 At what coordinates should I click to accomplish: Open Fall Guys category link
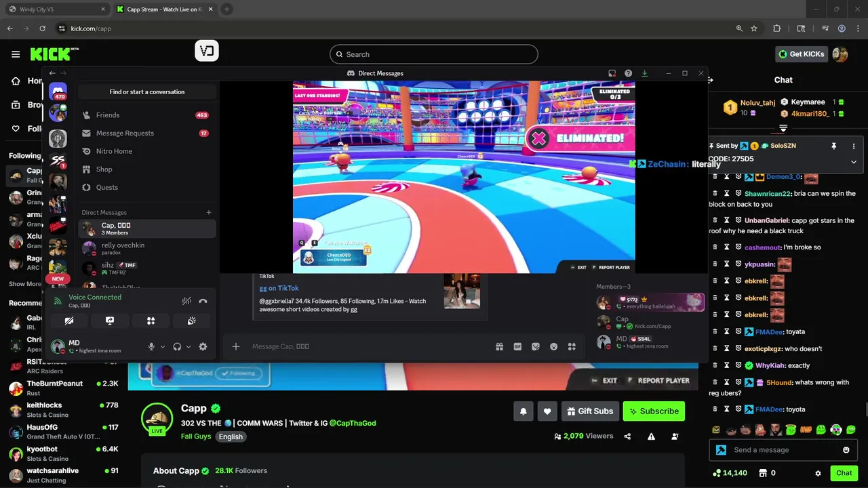click(196, 436)
